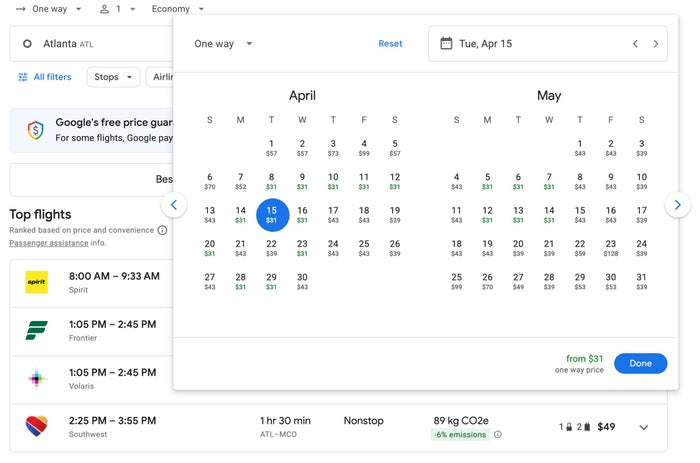Pick April 4 priced $99
The image size is (700, 463).
[364, 148]
